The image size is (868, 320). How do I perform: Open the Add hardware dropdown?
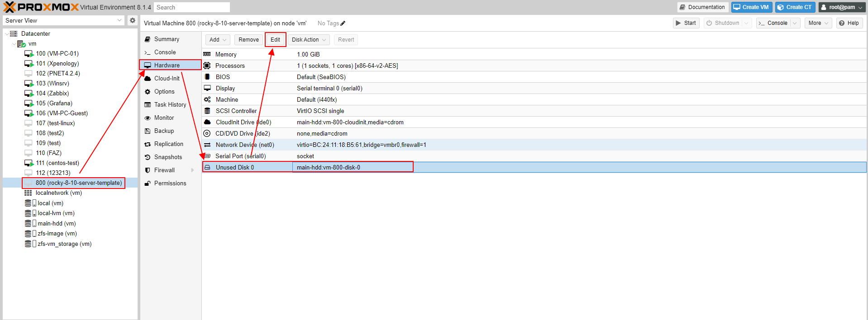pyautogui.click(x=218, y=40)
